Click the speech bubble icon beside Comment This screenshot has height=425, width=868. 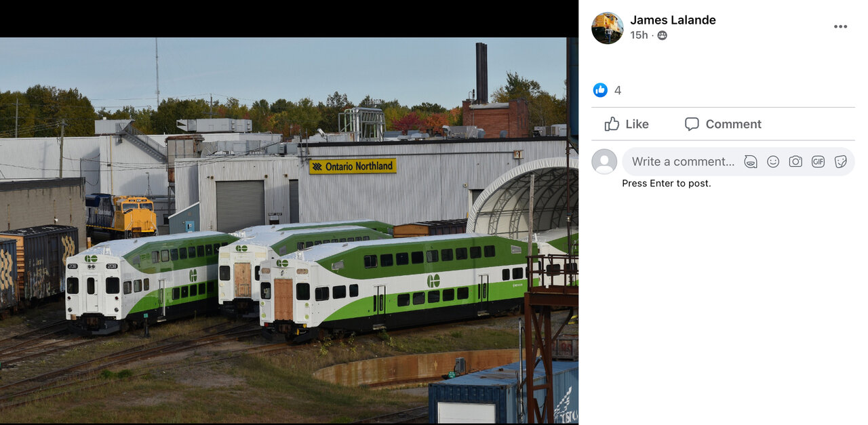[x=692, y=124]
